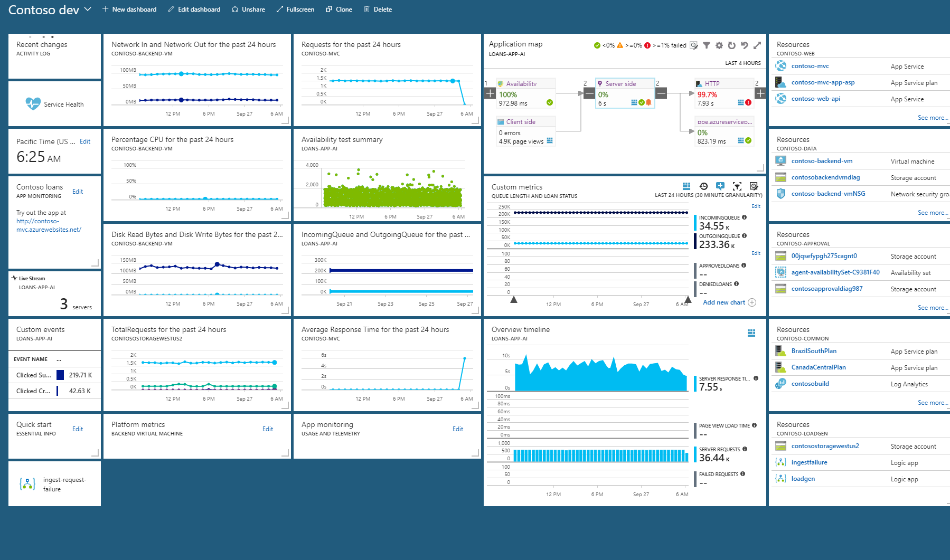
Task: Click the left timeline marker in Custom metrics
Action: 513,299
